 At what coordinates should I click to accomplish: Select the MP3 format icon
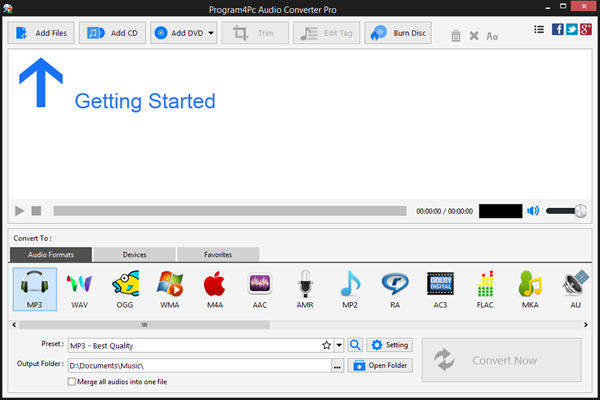tap(34, 289)
